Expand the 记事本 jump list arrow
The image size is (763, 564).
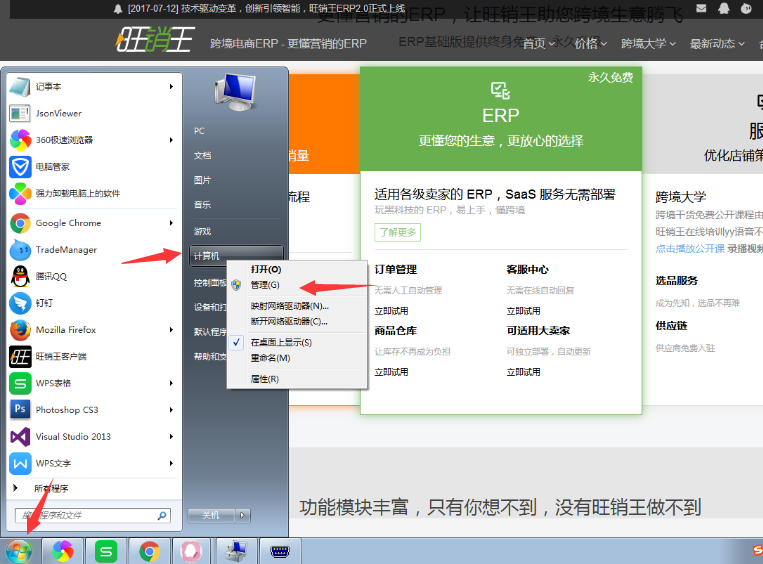tap(171, 87)
